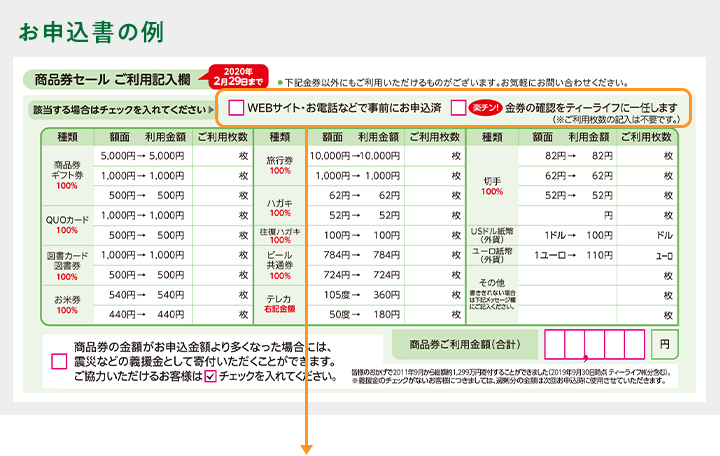Click the 枚 count cell for 82円→82円
The width and height of the screenshot is (720, 456).
[x=647, y=156]
